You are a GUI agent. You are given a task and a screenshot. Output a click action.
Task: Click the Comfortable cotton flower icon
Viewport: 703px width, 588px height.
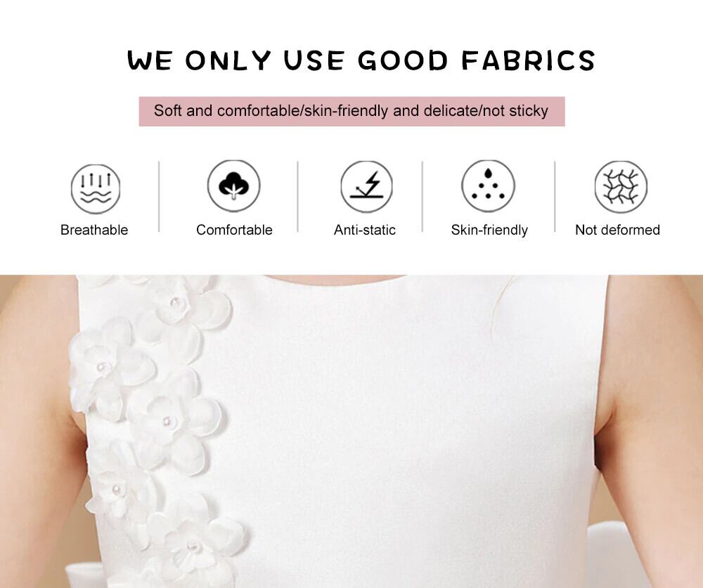(x=233, y=185)
